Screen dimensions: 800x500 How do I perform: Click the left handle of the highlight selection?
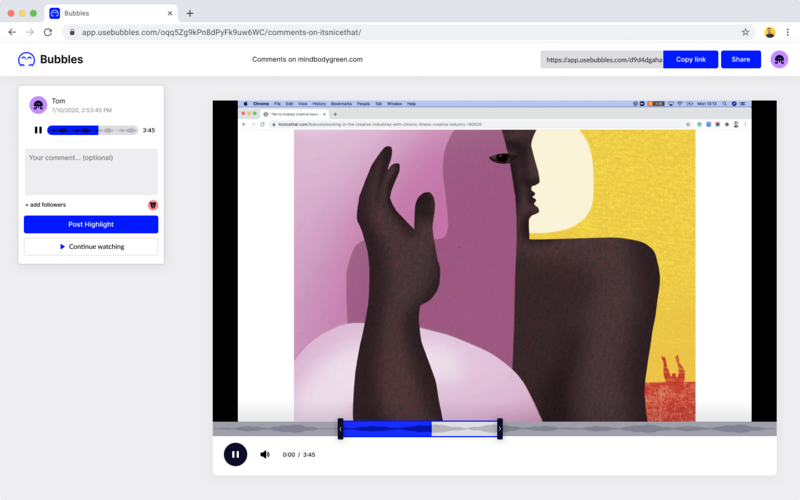tap(340, 429)
